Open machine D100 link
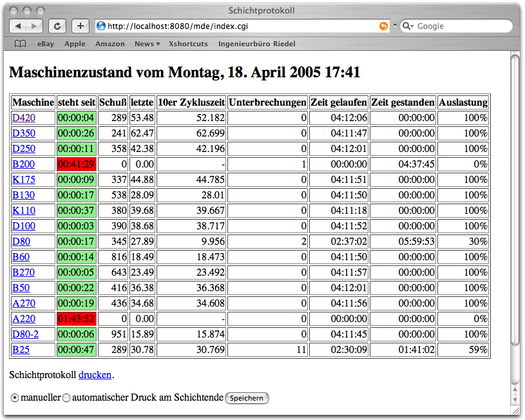This screenshot has height=420, width=525. point(24,225)
